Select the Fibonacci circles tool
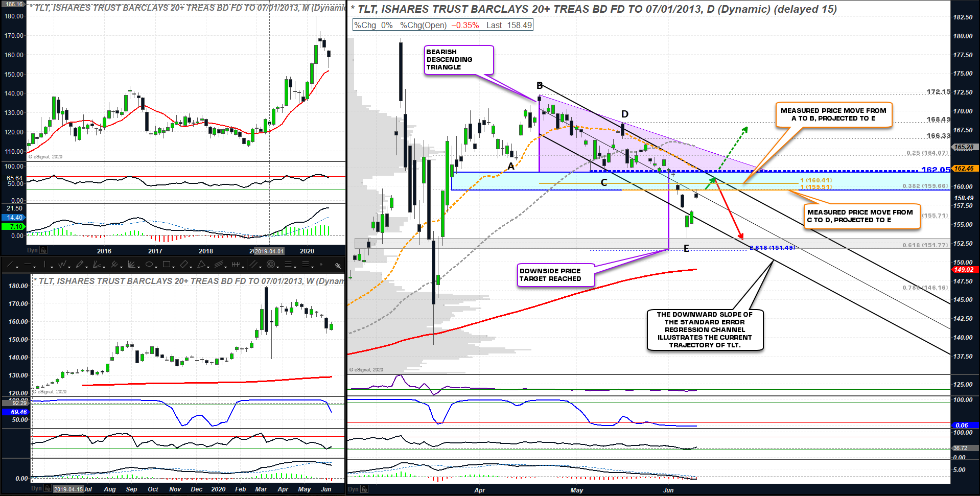This screenshot has height=496, width=980. [x=270, y=265]
